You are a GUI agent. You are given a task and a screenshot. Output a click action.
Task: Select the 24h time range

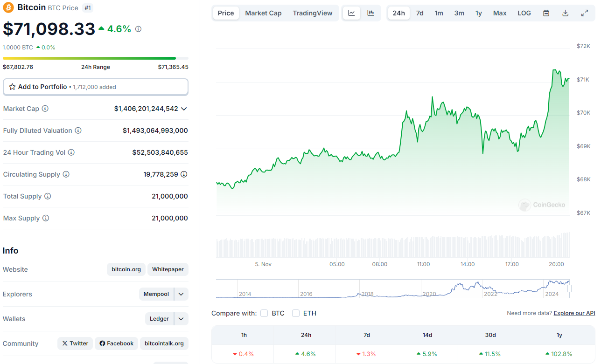point(399,13)
